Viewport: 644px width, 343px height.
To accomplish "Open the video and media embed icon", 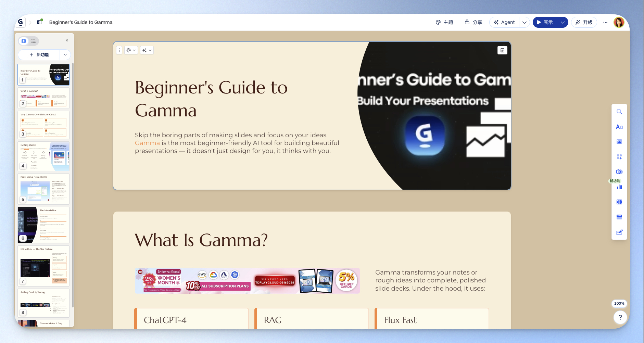I will (x=619, y=202).
